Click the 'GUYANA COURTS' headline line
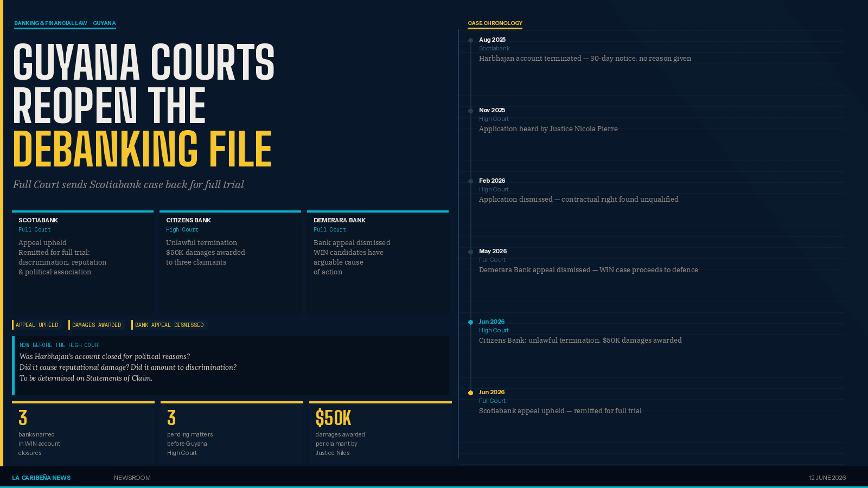This screenshot has width=868, height=488. click(144, 62)
